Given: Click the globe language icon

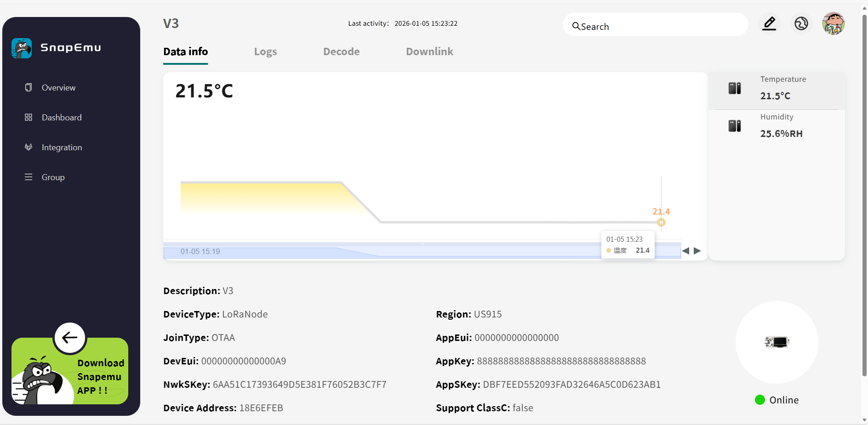Looking at the screenshot, I should point(801,23).
